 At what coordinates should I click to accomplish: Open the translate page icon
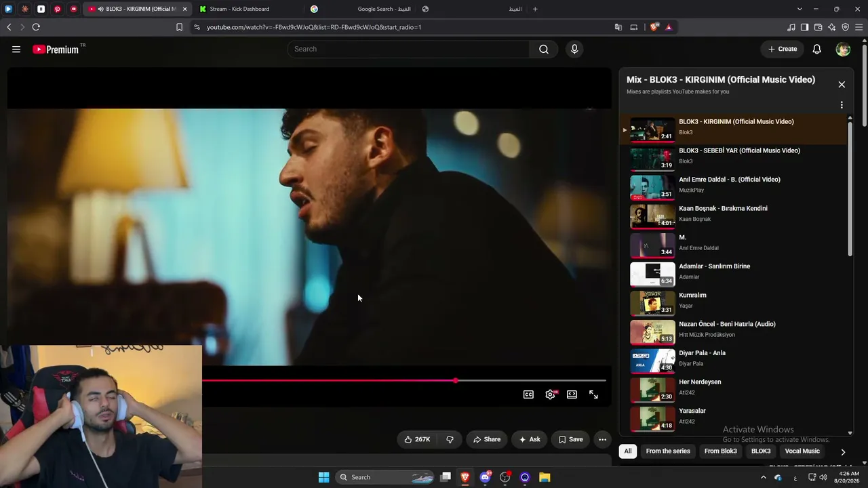pos(618,27)
